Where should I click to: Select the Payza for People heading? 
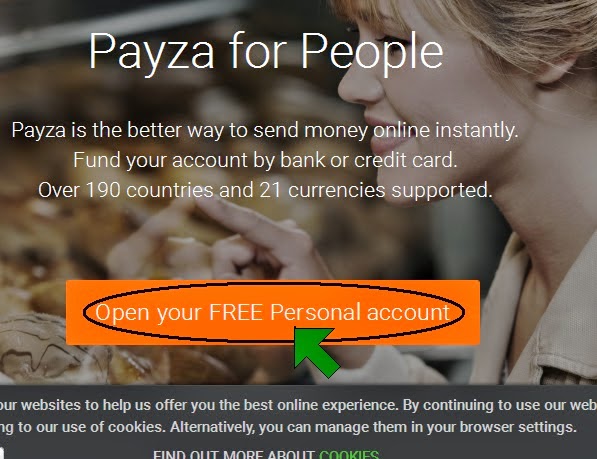266,52
